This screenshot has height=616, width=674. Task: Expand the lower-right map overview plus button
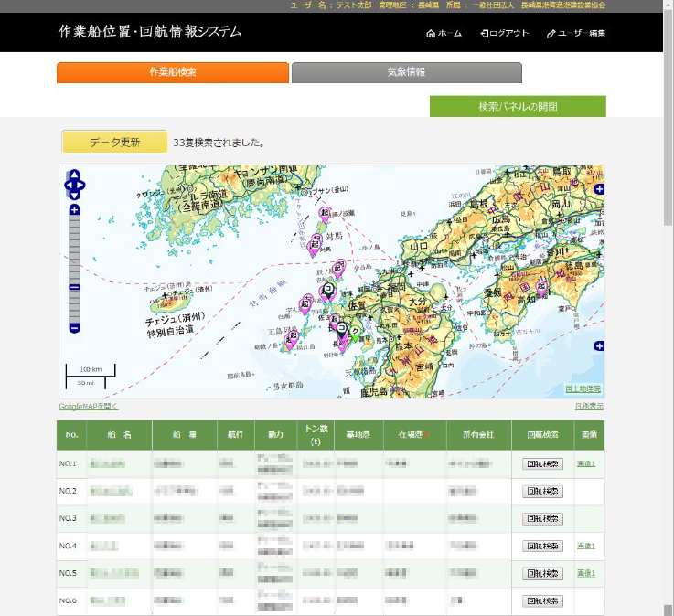(x=599, y=346)
